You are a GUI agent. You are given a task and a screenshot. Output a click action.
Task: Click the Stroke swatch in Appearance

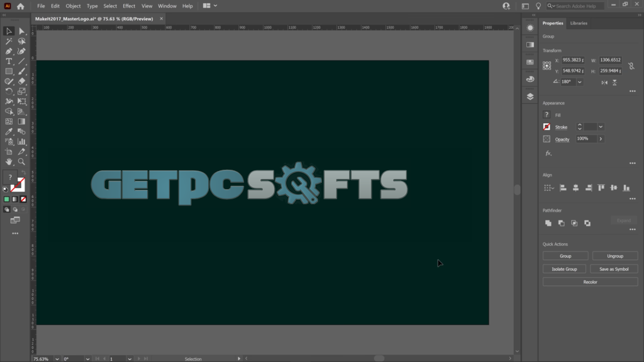[x=547, y=127]
